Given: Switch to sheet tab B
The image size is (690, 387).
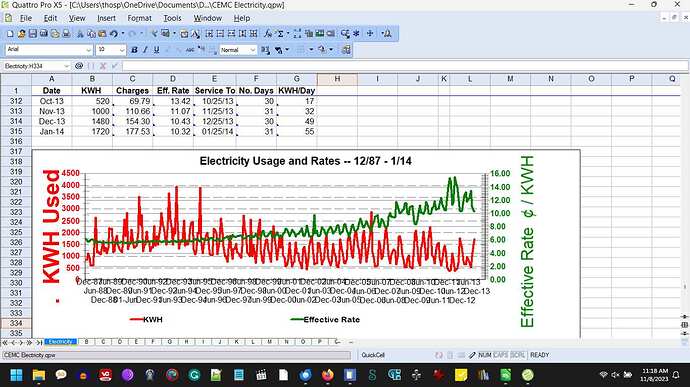Looking at the screenshot, I should [86, 342].
